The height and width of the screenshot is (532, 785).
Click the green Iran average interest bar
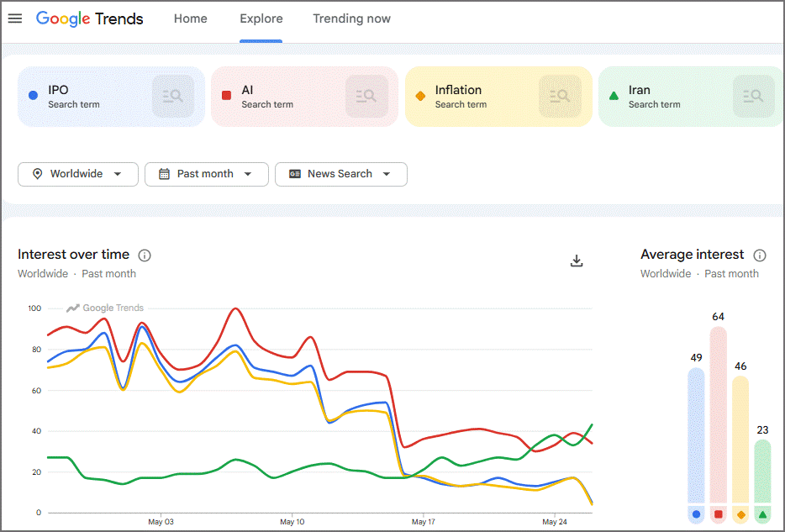(x=762, y=471)
